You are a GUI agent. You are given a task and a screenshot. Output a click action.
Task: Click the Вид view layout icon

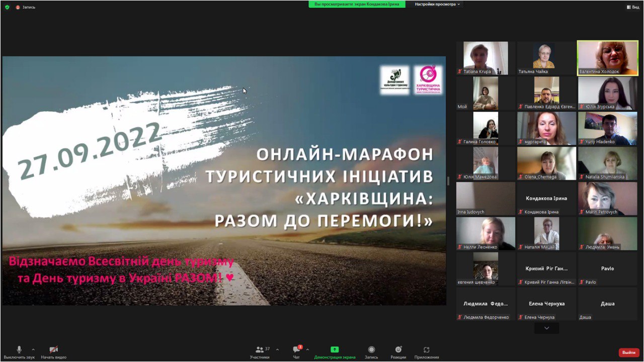pos(632,7)
